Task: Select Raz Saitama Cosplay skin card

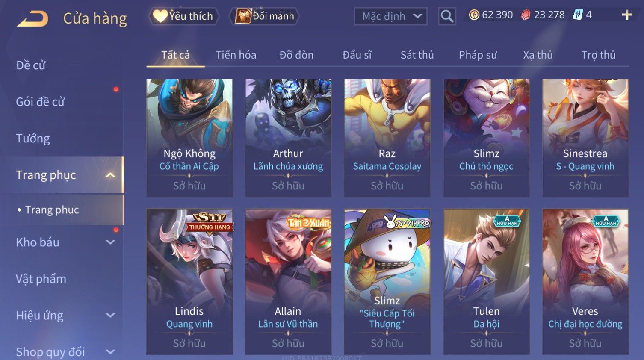Action: pos(387,138)
